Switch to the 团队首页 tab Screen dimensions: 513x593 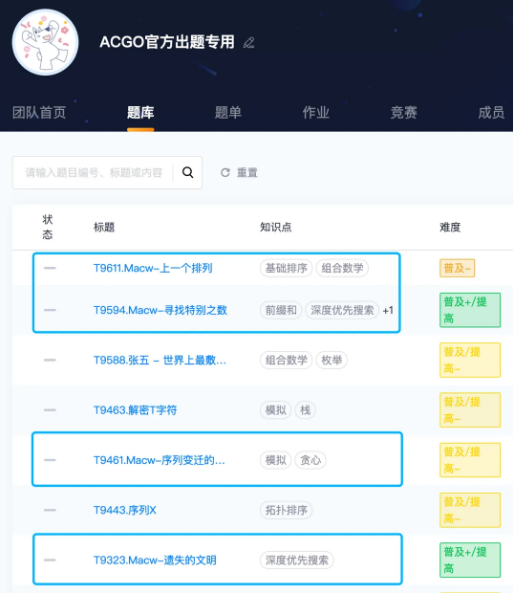click(x=39, y=112)
